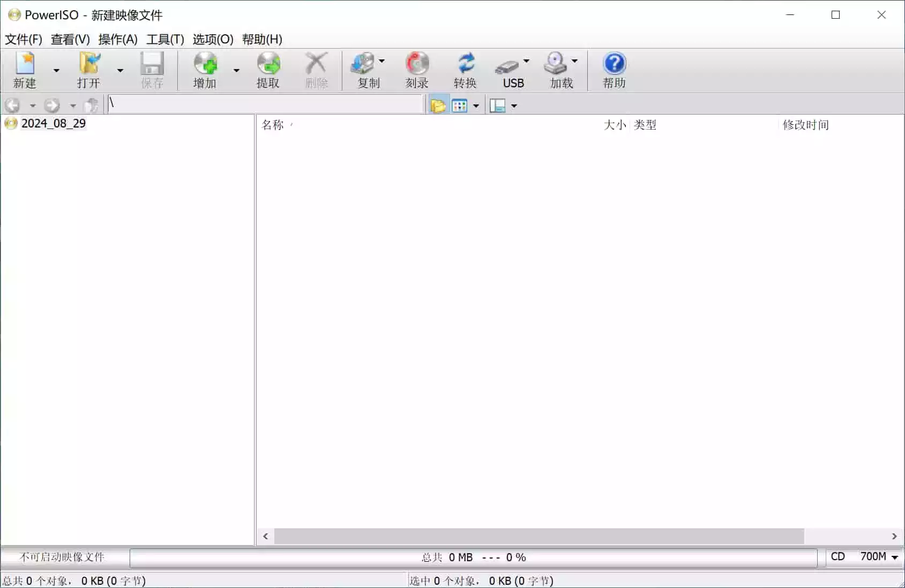Open the USB dropdown arrow
The height and width of the screenshot is (588, 905).
(526, 61)
